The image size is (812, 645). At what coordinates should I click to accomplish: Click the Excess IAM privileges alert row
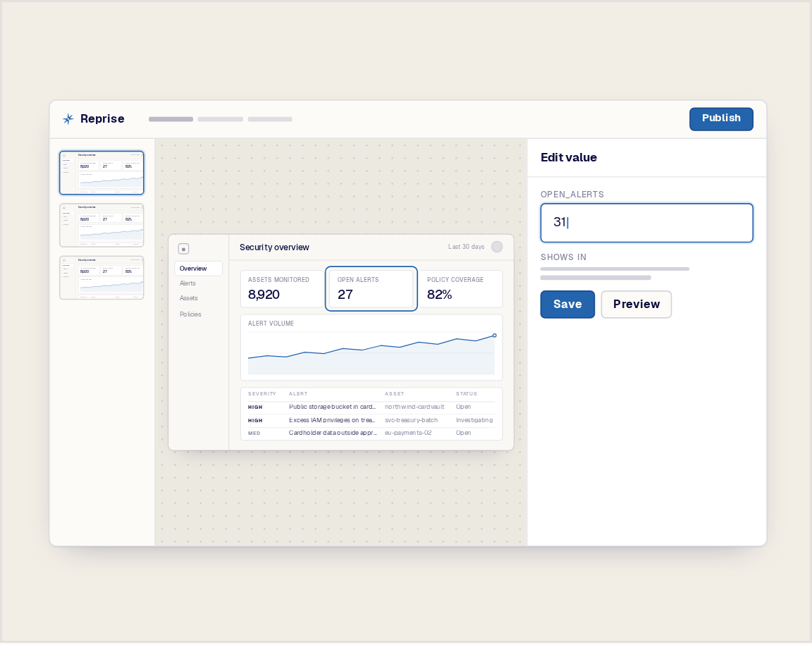371,421
